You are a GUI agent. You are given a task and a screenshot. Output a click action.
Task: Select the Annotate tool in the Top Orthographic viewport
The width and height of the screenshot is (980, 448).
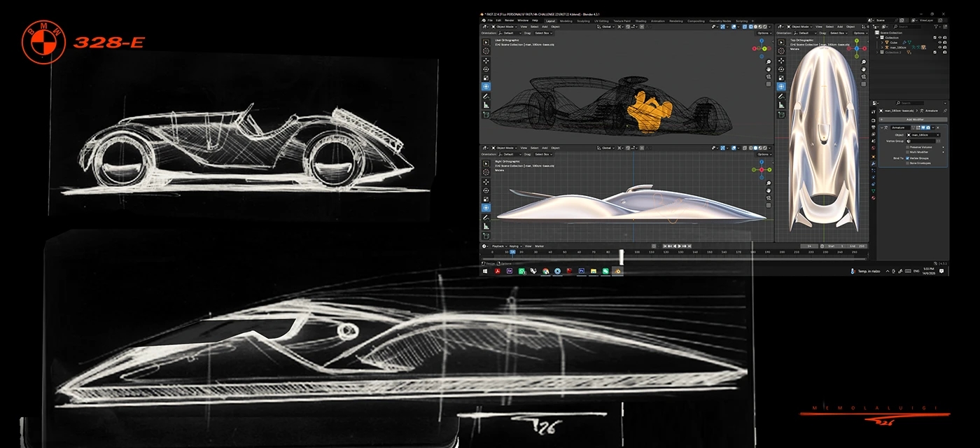pos(781,96)
